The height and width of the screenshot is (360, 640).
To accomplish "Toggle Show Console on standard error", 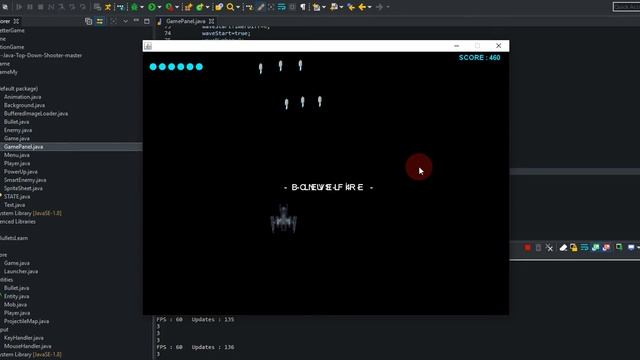I will [x=607, y=247].
